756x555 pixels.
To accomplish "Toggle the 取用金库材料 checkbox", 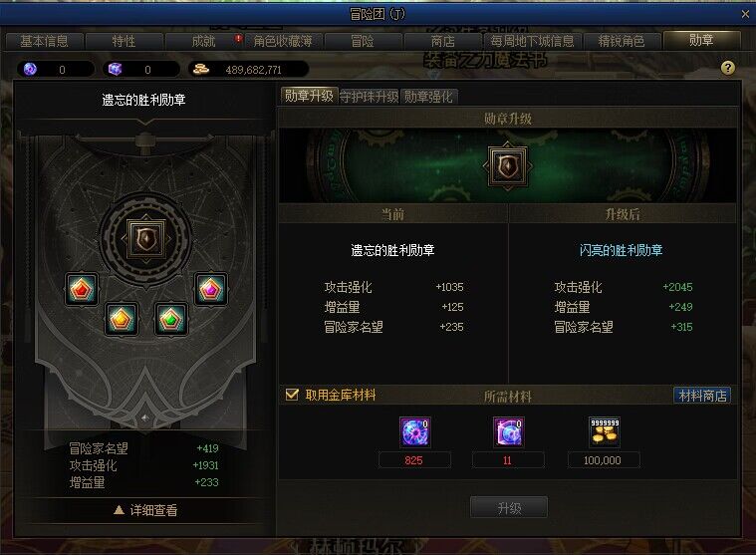I will pos(292,395).
